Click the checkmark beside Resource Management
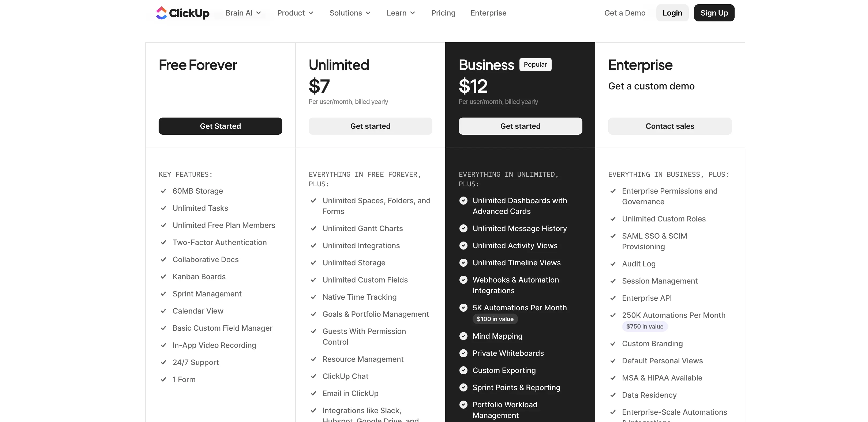 pyautogui.click(x=313, y=359)
